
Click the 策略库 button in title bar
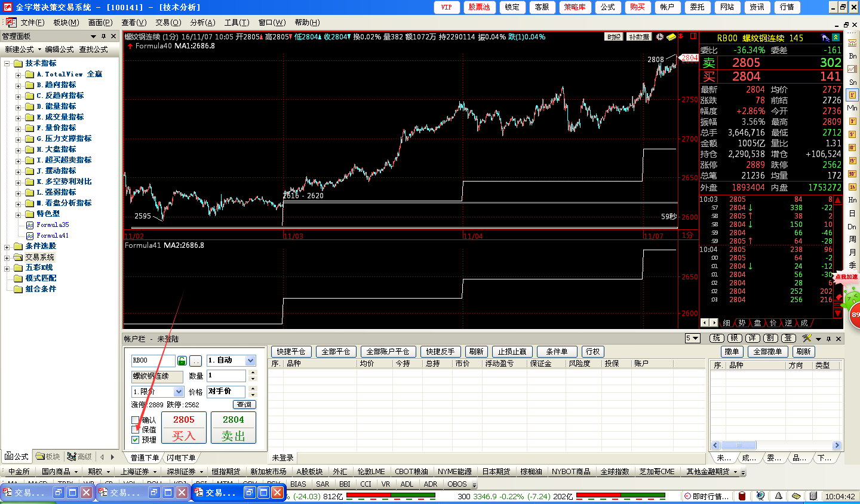(x=575, y=7)
